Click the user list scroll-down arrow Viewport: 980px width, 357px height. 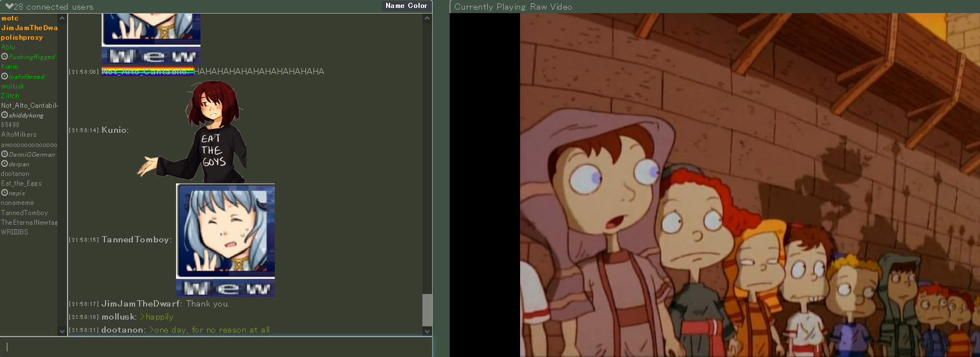(x=62, y=331)
